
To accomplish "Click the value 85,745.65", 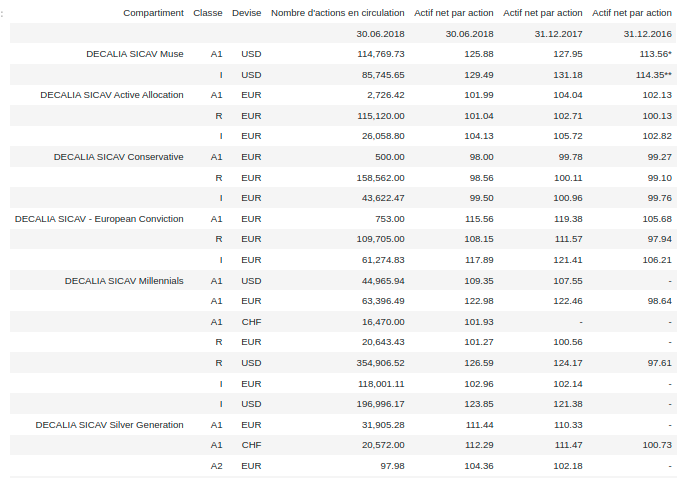I will tap(383, 75).
